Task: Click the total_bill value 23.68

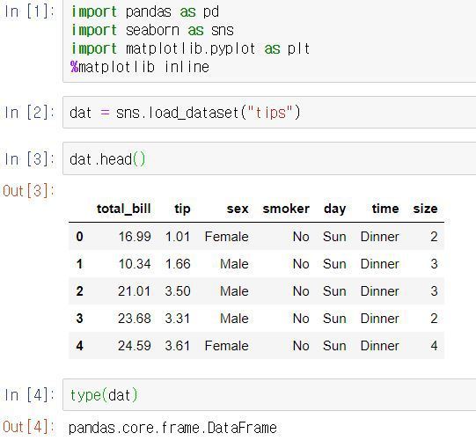Action: tap(135, 319)
